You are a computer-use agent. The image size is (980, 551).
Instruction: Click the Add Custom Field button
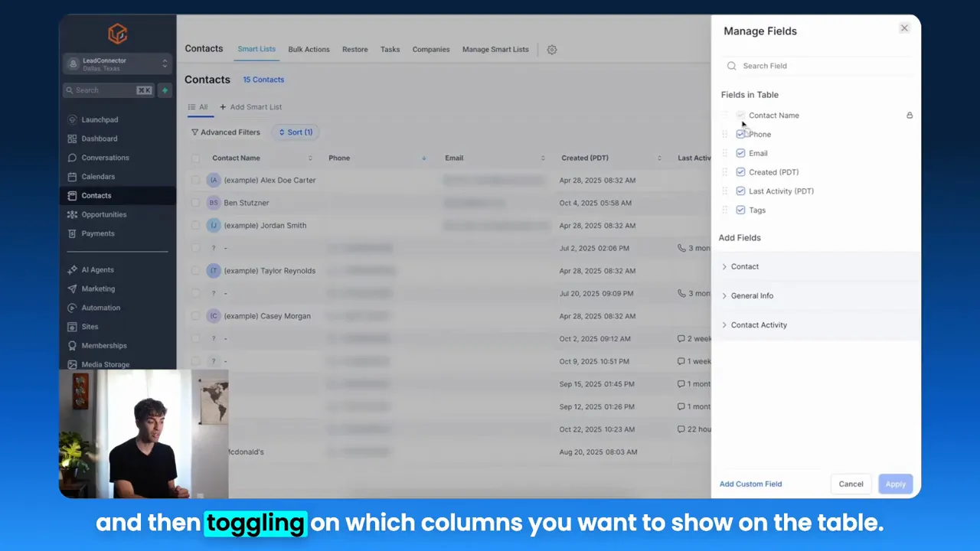click(750, 484)
